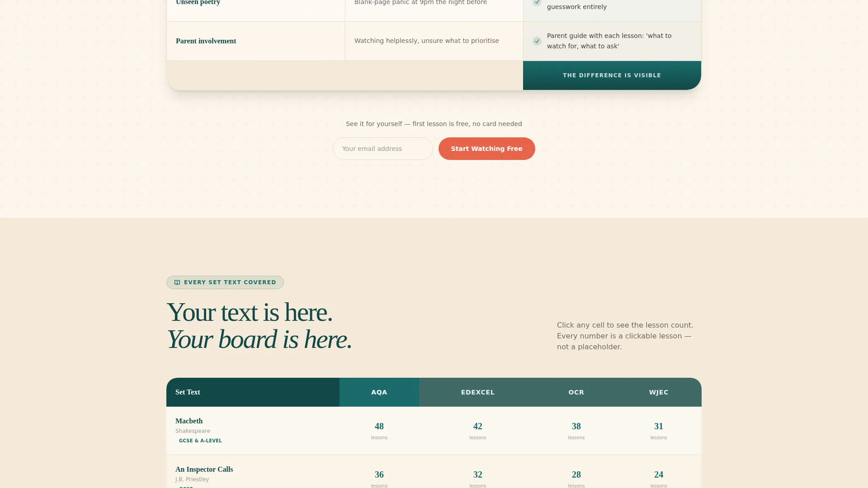Click the book icon in Every Set Text Covered badge
Viewport: 868px width, 488px height.
coord(177,282)
